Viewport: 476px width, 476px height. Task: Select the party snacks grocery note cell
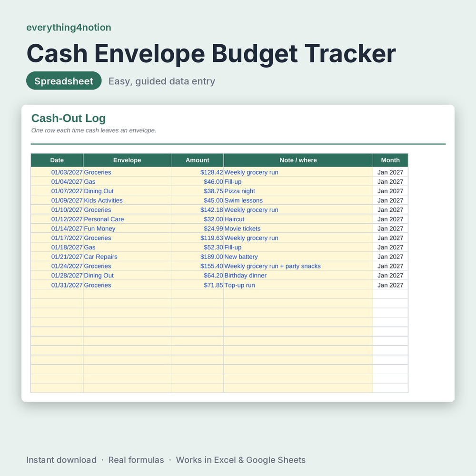click(298, 266)
